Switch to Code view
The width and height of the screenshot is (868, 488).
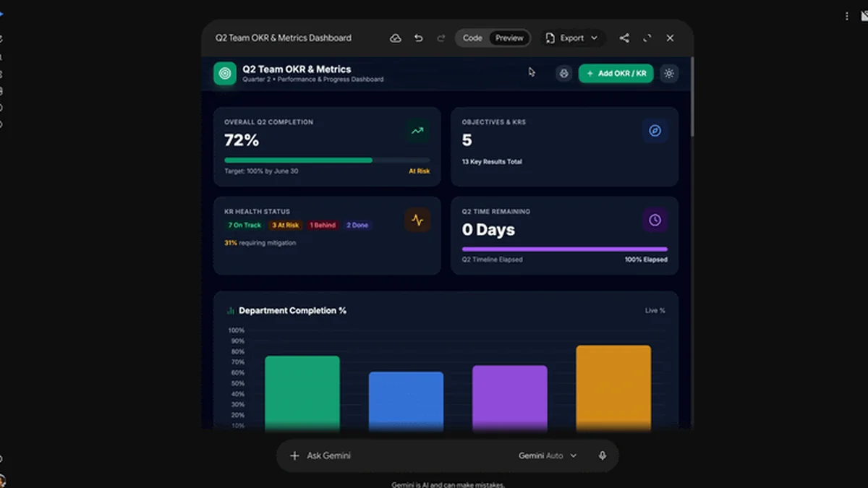click(x=472, y=38)
